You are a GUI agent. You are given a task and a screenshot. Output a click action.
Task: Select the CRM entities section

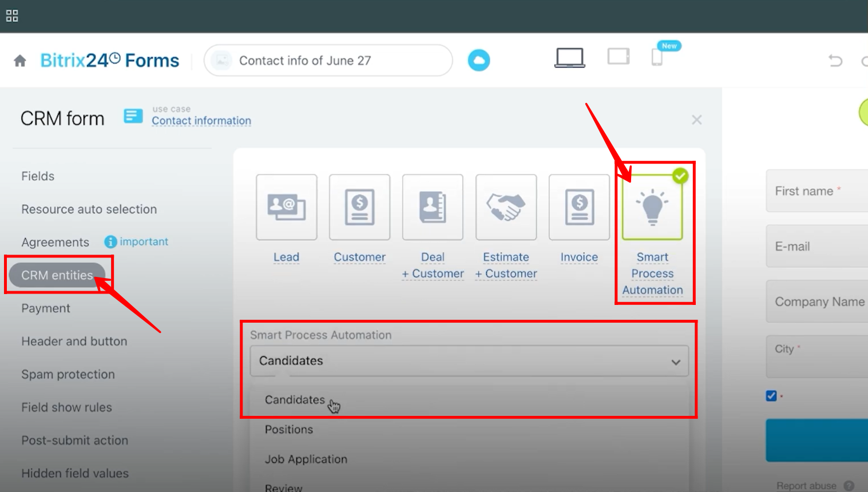point(57,275)
